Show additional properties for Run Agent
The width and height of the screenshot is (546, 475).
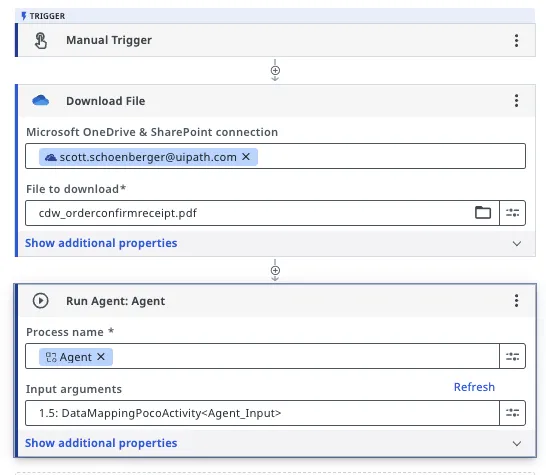coord(101,443)
